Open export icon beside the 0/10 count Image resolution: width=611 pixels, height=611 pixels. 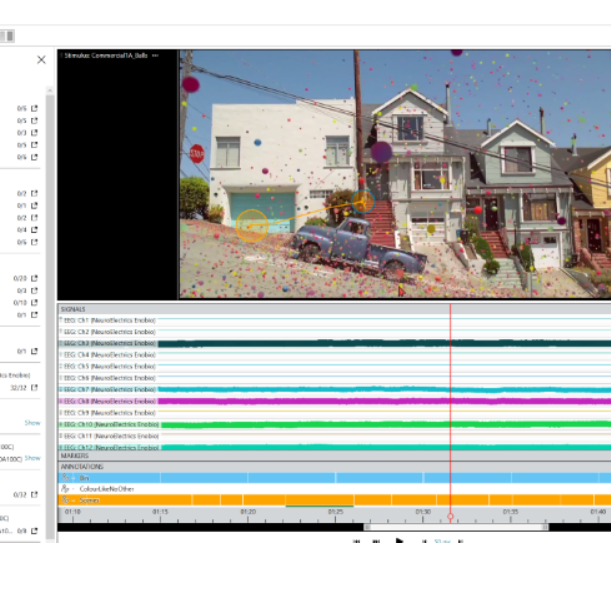[34, 302]
